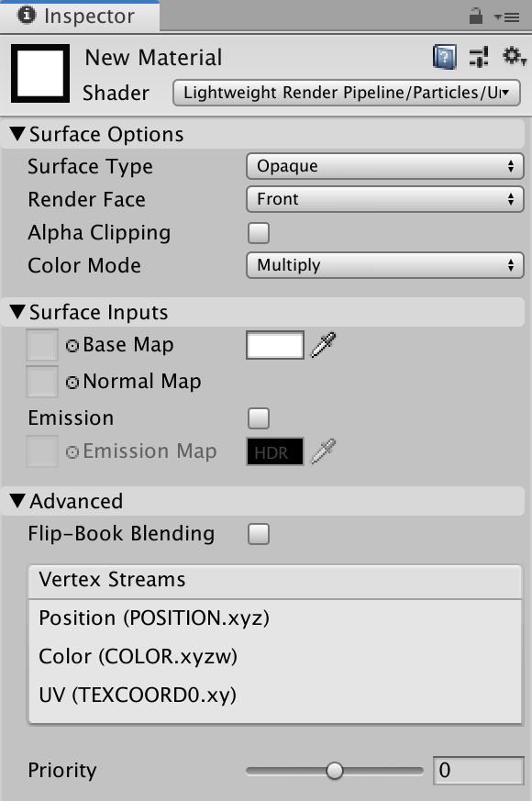This screenshot has width=532, height=801.
Task: Change Color Mode from Multiply
Action: 384,265
